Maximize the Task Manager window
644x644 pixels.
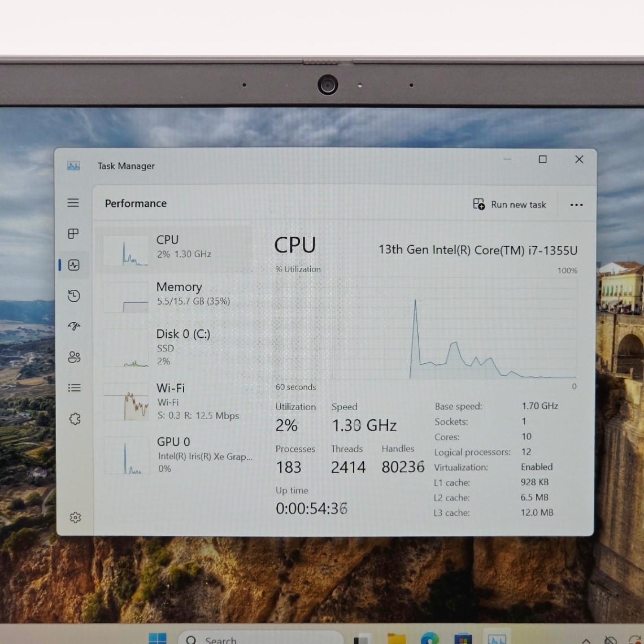click(542, 159)
